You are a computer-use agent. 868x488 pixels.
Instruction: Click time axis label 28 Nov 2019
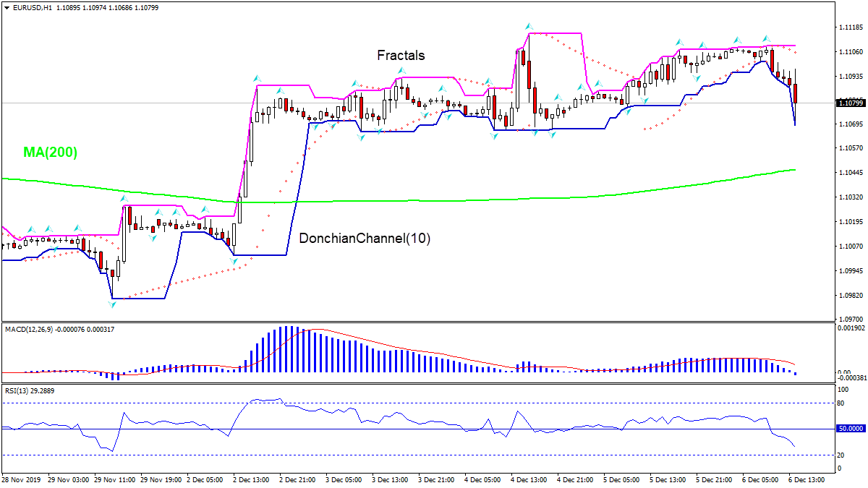(x=20, y=479)
